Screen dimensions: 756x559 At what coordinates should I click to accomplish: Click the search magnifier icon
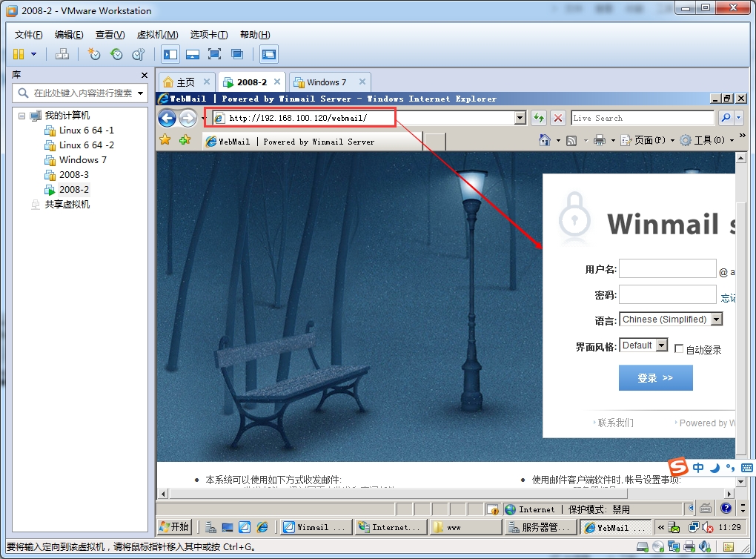click(725, 118)
